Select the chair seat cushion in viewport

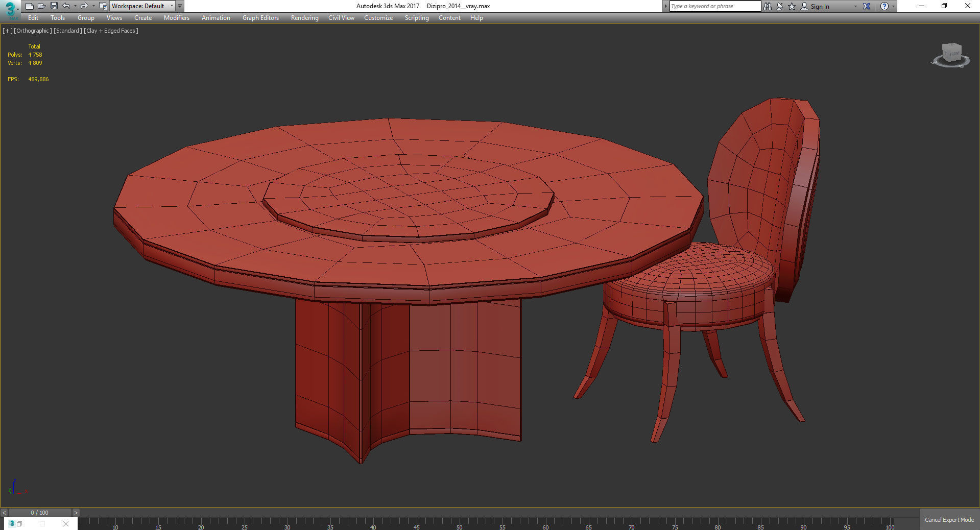(689, 291)
